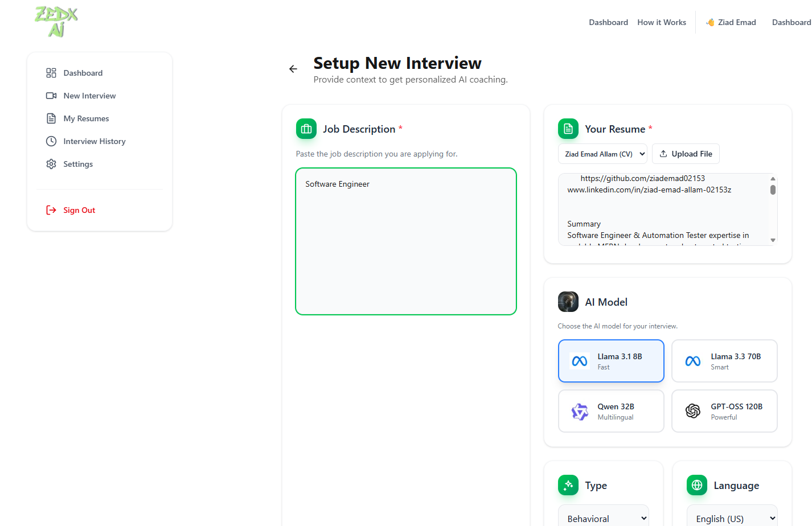Open the Ziad Emad Allam (CV) resume dropdown

602,154
